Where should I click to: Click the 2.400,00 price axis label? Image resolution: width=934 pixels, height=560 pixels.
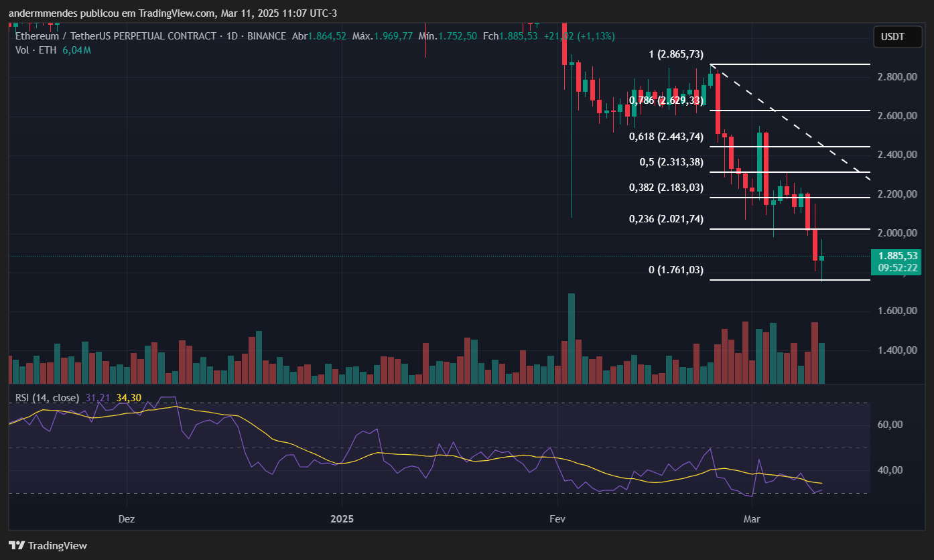(896, 155)
